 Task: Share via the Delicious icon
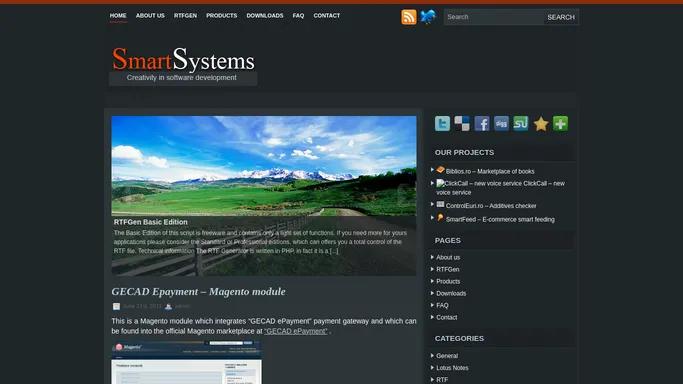(x=462, y=124)
